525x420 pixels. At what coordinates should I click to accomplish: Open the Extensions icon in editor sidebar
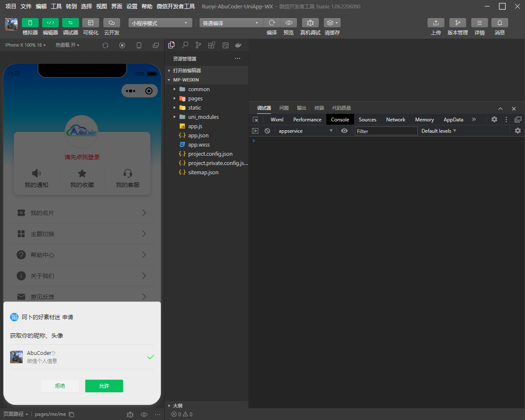coord(212,45)
